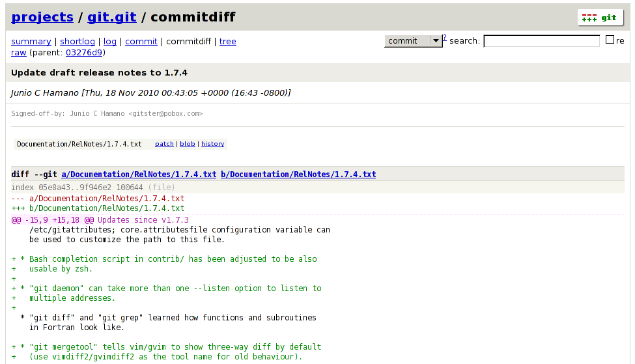
Task: Open the commit search type dropdown
Action: pyautogui.click(x=413, y=41)
